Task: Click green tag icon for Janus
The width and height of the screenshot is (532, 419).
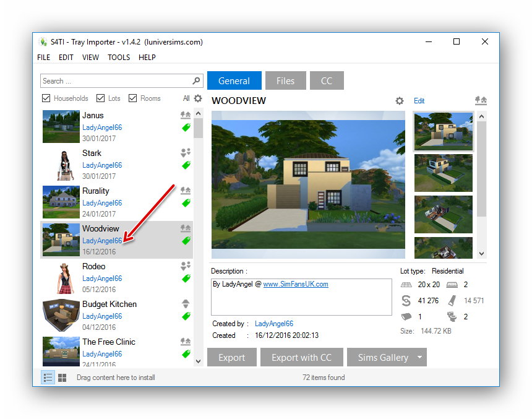Action: click(x=186, y=127)
